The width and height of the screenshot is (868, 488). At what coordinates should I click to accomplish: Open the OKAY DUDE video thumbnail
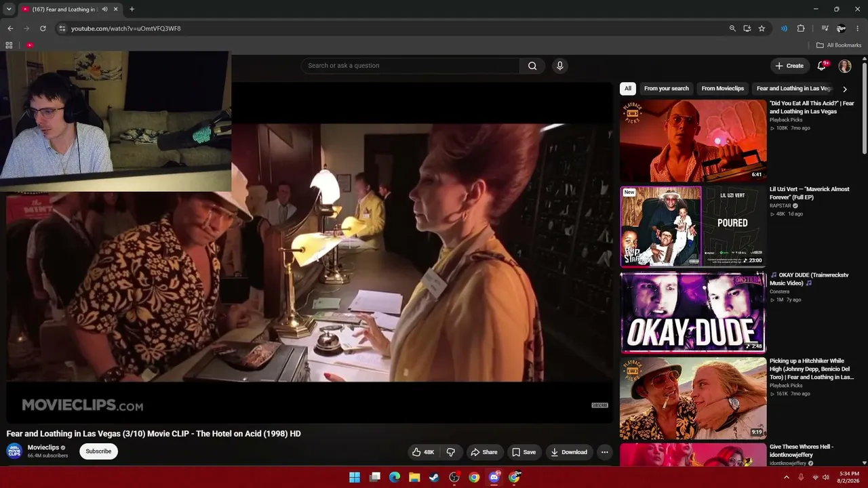coord(693,312)
